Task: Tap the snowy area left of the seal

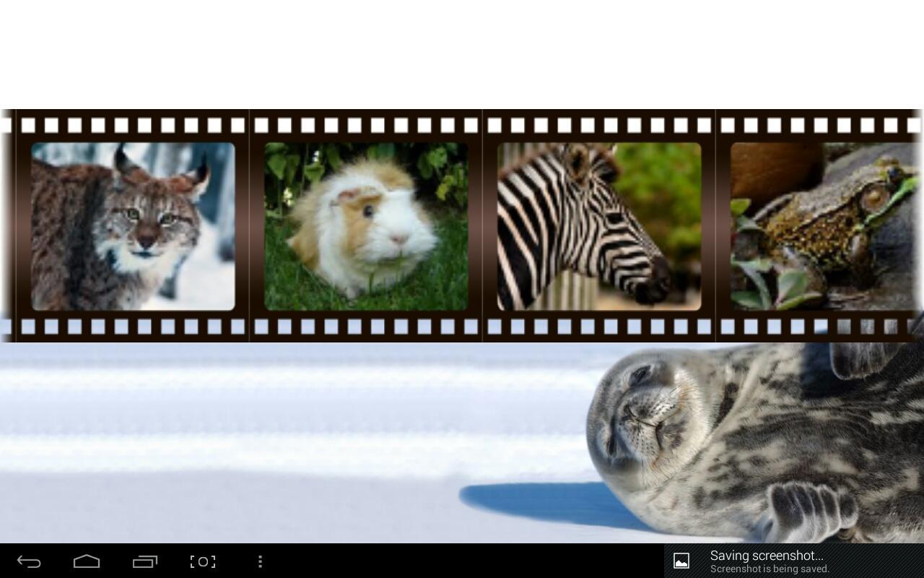Action: 217,433
